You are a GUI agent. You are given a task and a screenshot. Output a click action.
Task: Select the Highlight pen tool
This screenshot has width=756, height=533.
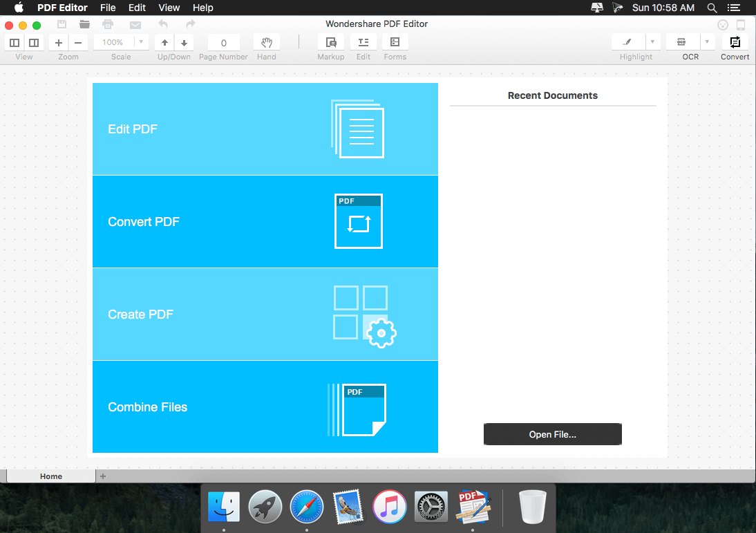[627, 42]
